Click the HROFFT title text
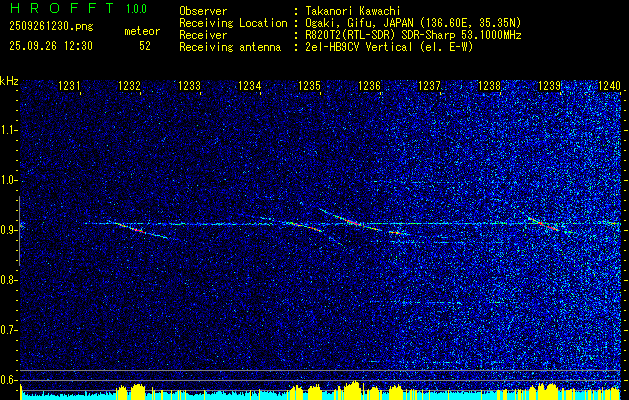This screenshot has height=400, width=629. 62,8
